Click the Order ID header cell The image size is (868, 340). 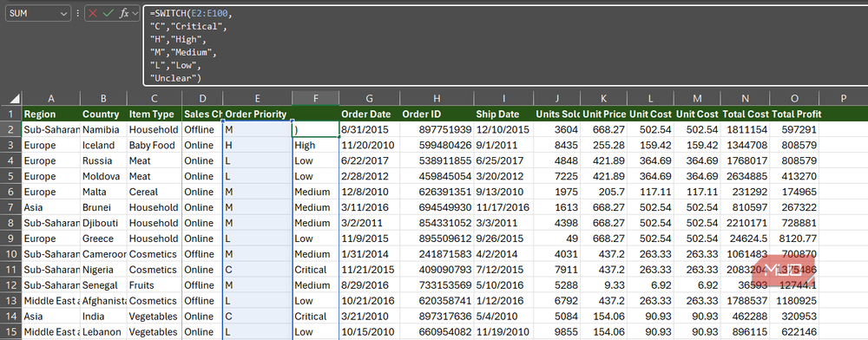pyautogui.click(x=437, y=114)
